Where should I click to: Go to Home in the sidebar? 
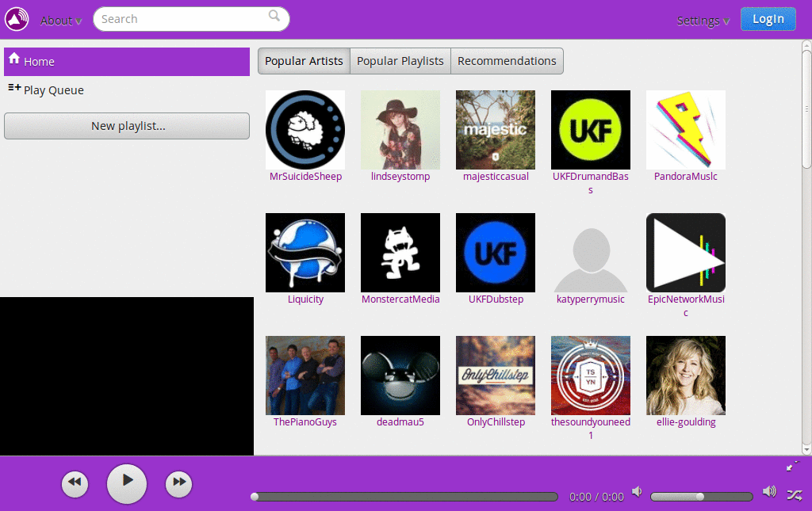pos(127,62)
